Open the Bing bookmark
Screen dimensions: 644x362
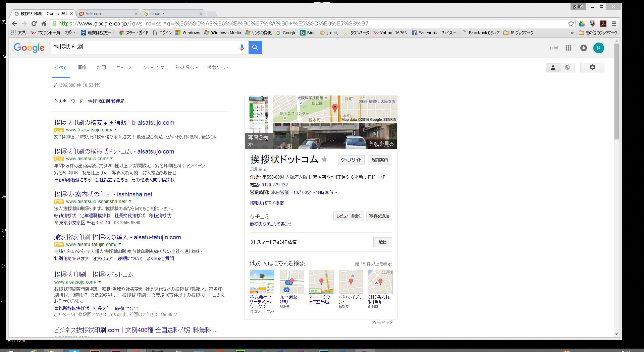tap(308, 33)
